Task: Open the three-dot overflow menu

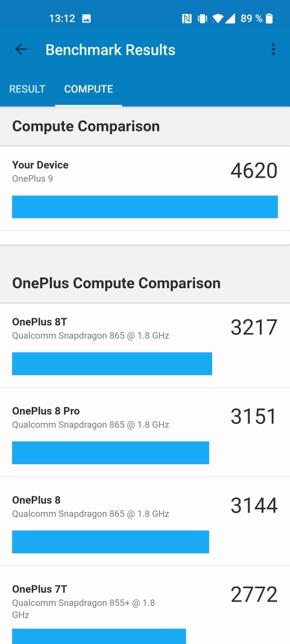Action: (x=273, y=50)
